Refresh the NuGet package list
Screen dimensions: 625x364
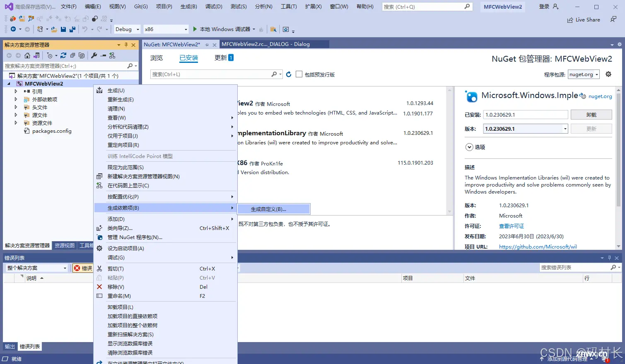coord(289,74)
